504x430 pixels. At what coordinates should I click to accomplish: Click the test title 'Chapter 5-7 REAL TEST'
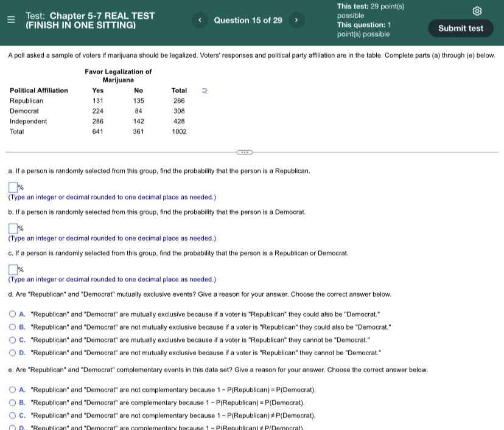tap(102, 16)
